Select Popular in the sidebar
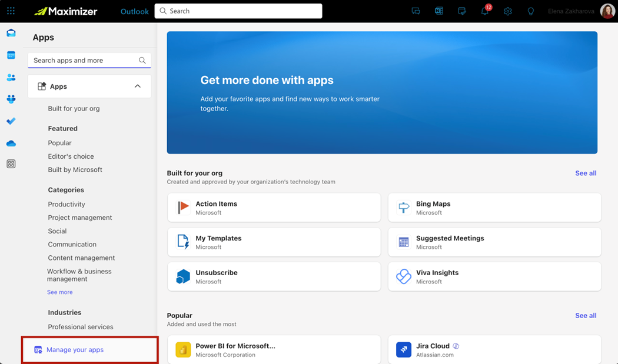618x364 pixels. [x=59, y=143]
